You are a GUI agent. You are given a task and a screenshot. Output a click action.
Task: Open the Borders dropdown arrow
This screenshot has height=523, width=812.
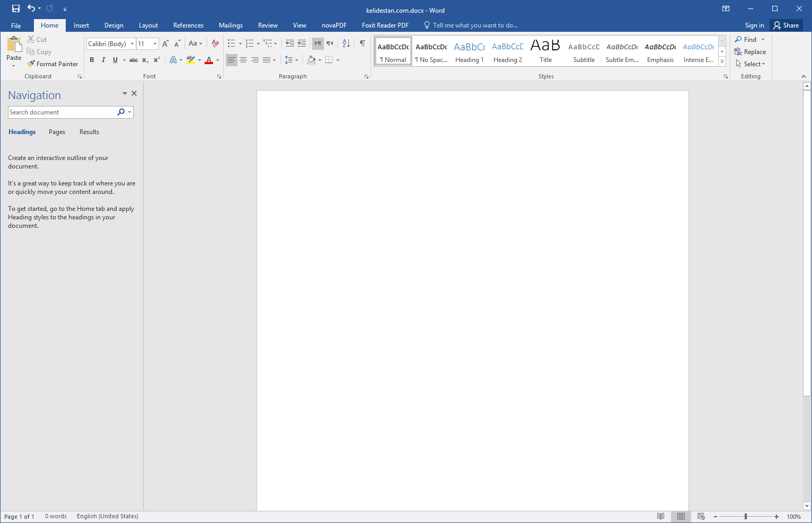[338, 60]
